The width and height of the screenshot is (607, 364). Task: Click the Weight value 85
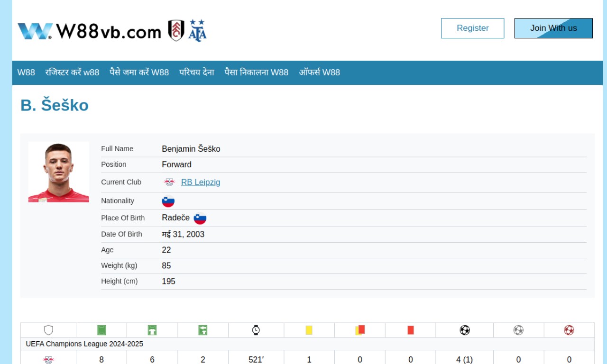166,265
